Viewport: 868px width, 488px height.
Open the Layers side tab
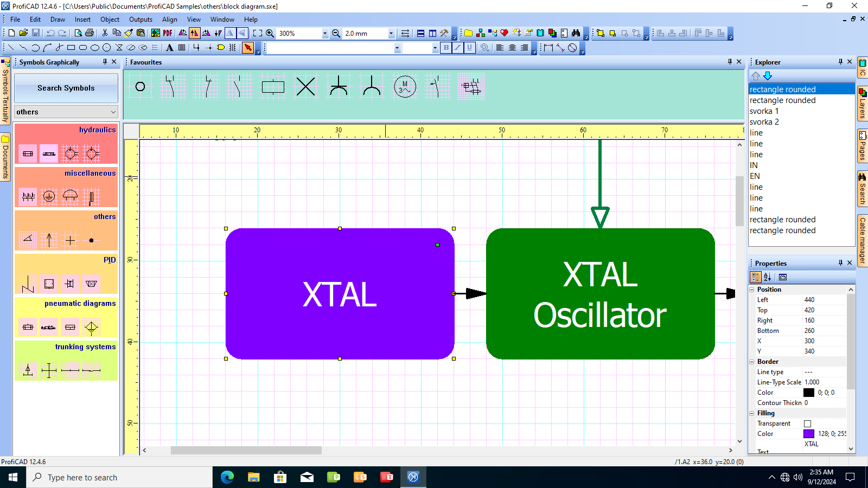tap(862, 103)
